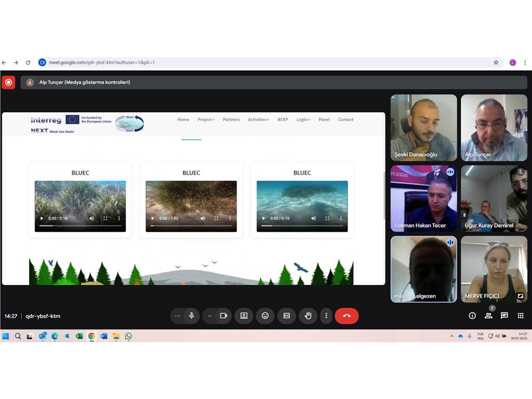Click progress bar of the 1:02 video
The image size is (532, 399).
click(191, 225)
